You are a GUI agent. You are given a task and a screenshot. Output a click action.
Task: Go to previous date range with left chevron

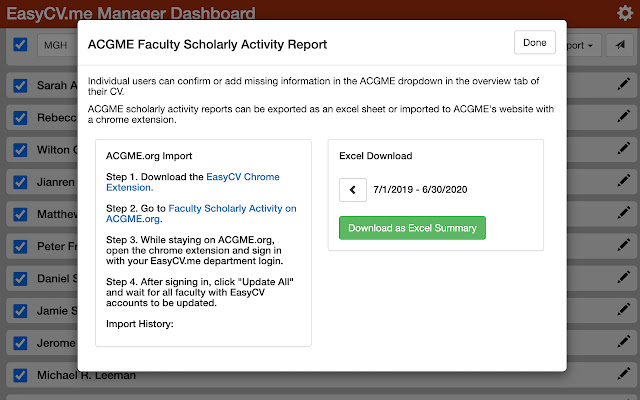(x=353, y=190)
